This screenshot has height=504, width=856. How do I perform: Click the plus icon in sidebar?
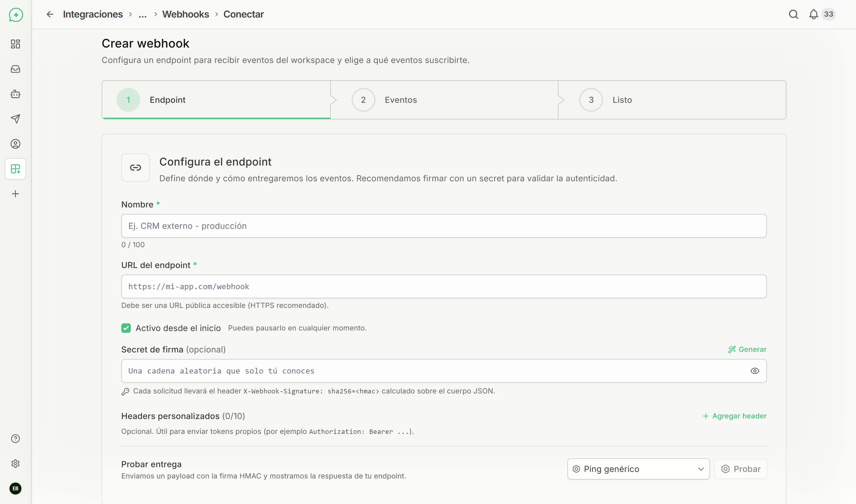click(x=15, y=193)
